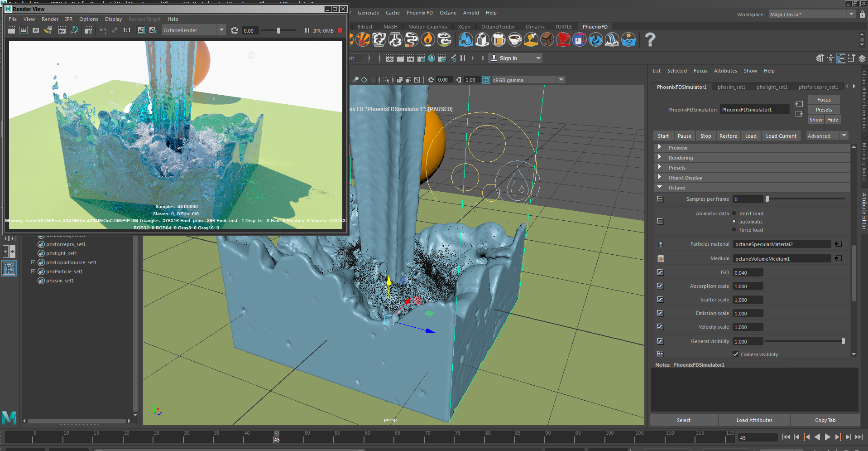The width and height of the screenshot is (868, 451).
Task: Click the remove image icon in Render View
Action: click(153, 30)
